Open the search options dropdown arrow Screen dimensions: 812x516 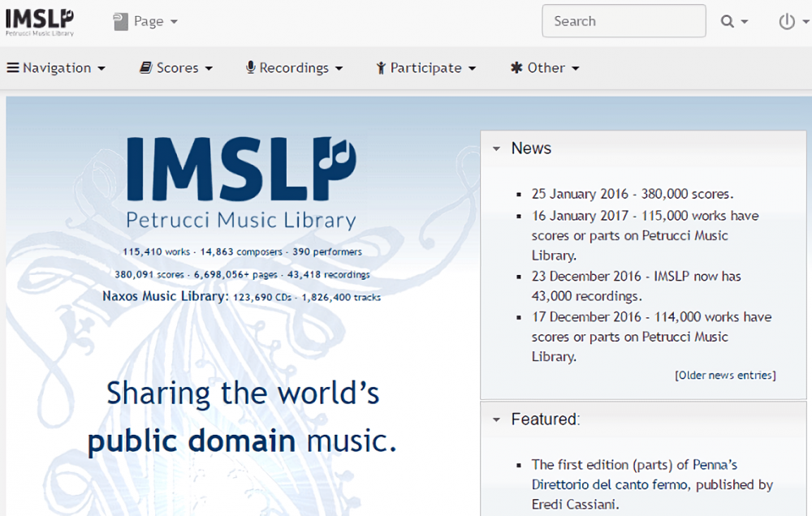click(745, 22)
